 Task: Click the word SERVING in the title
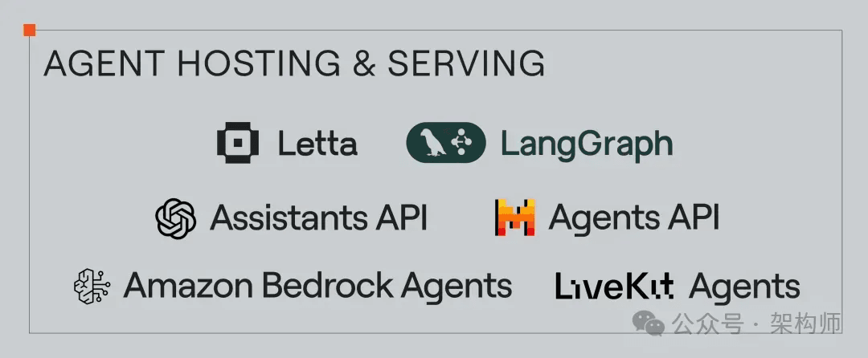[466, 63]
